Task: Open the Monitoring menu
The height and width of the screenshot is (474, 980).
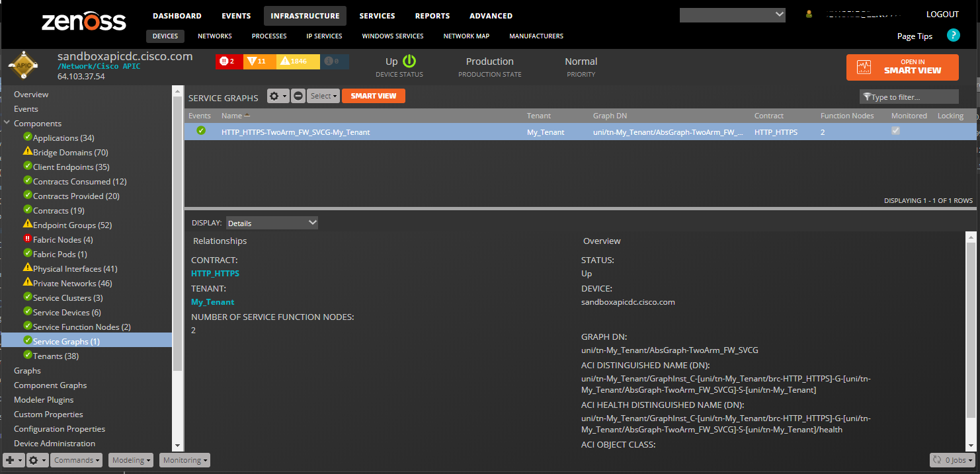Action: [x=184, y=460]
